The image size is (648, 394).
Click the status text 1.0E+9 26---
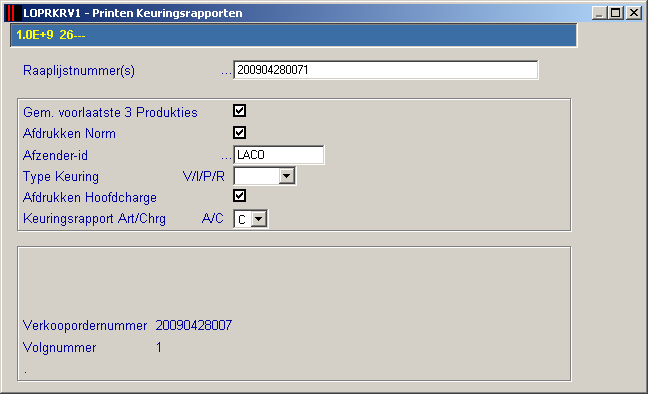50,35
